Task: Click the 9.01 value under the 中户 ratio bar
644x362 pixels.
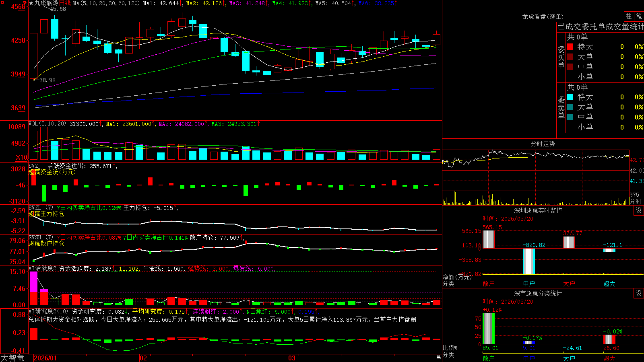Action: (x=529, y=348)
